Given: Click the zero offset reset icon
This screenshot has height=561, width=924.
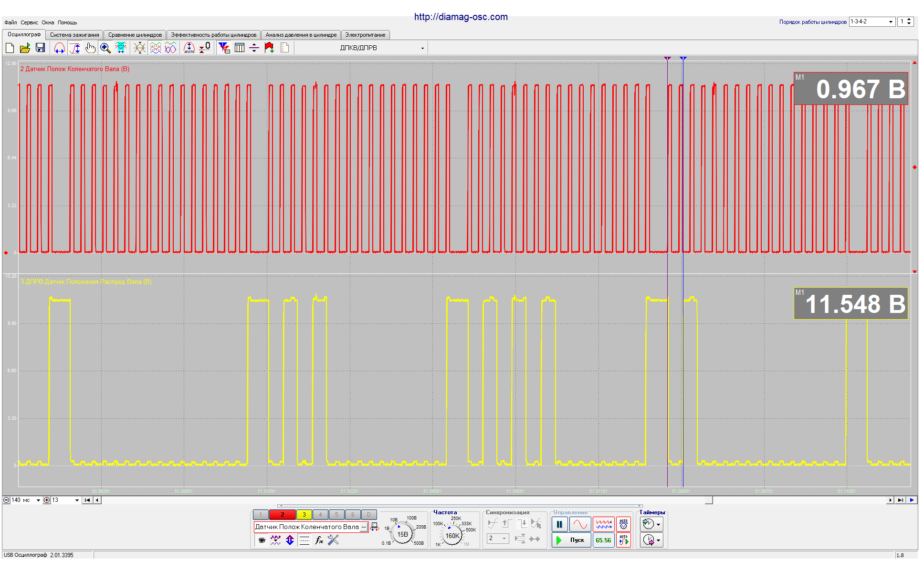Looking at the screenshot, I should [x=205, y=48].
